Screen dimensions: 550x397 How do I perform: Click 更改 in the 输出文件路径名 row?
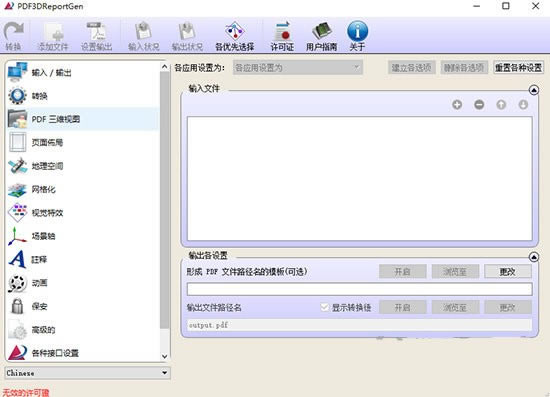coord(508,308)
